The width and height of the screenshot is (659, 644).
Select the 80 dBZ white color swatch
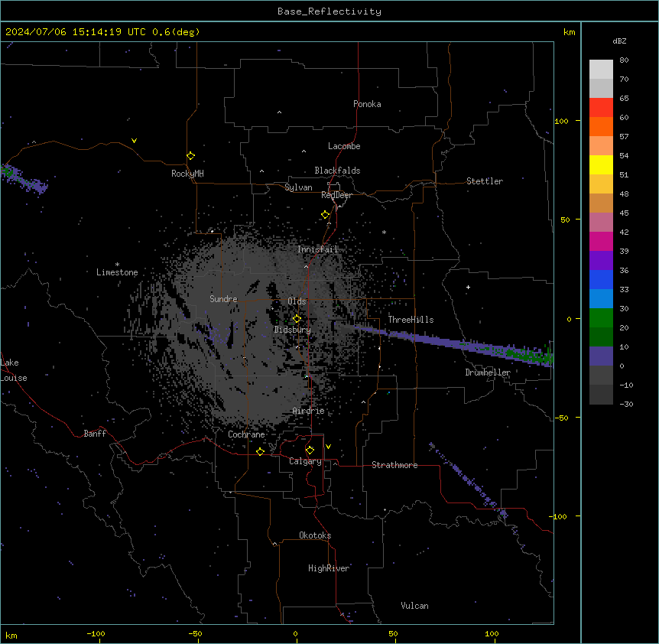point(601,70)
